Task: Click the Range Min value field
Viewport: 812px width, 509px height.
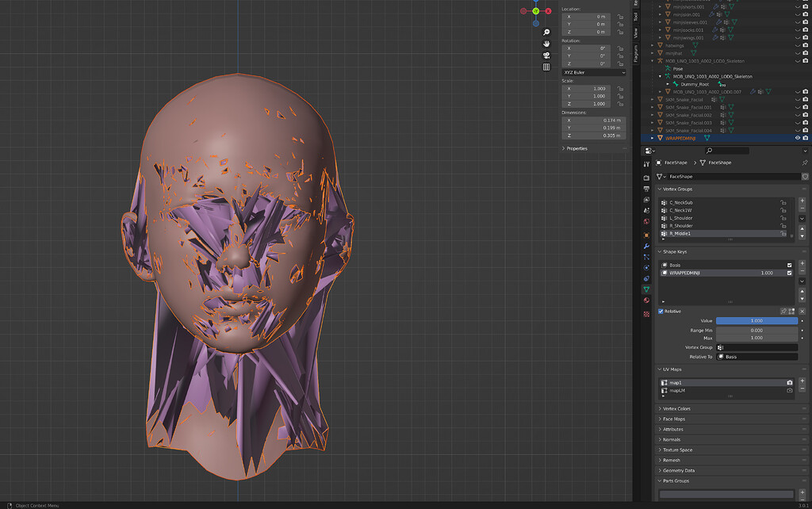Action: tap(756, 331)
